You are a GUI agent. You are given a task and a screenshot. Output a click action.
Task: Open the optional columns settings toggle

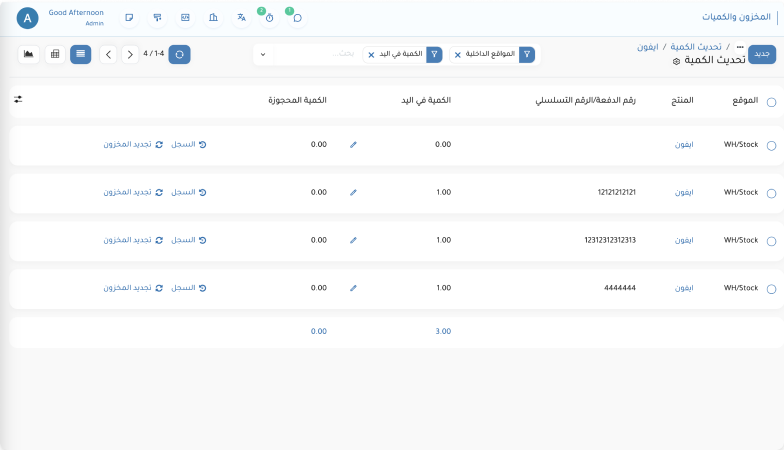point(18,100)
